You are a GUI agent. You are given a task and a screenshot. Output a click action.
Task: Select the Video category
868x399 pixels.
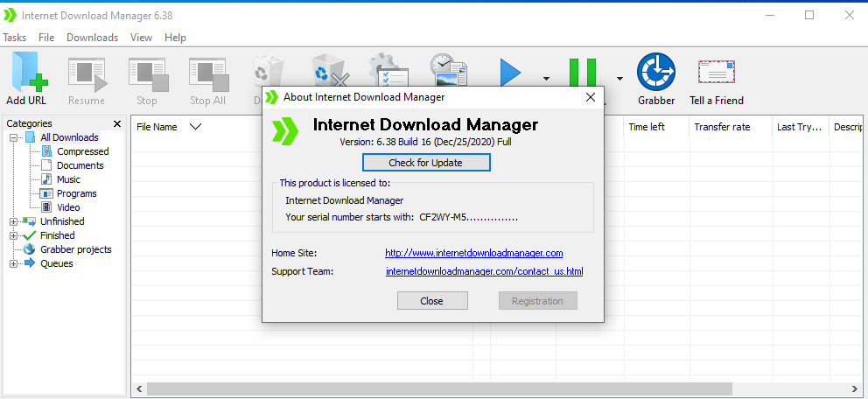click(68, 207)
